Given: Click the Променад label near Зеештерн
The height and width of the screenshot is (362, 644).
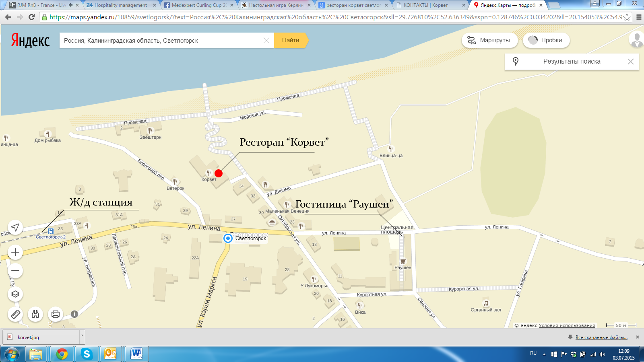Looking at the screenshot, I should (135, 122).
